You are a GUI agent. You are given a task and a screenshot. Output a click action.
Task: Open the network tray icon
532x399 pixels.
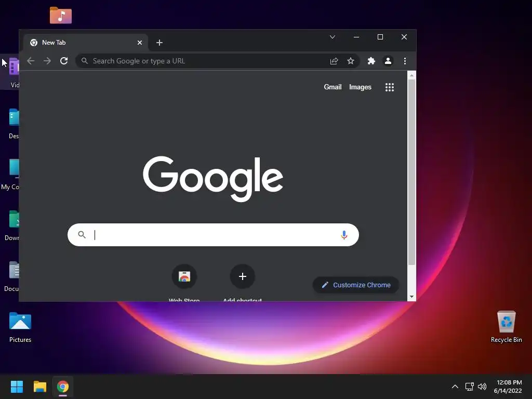click(470, 387)
